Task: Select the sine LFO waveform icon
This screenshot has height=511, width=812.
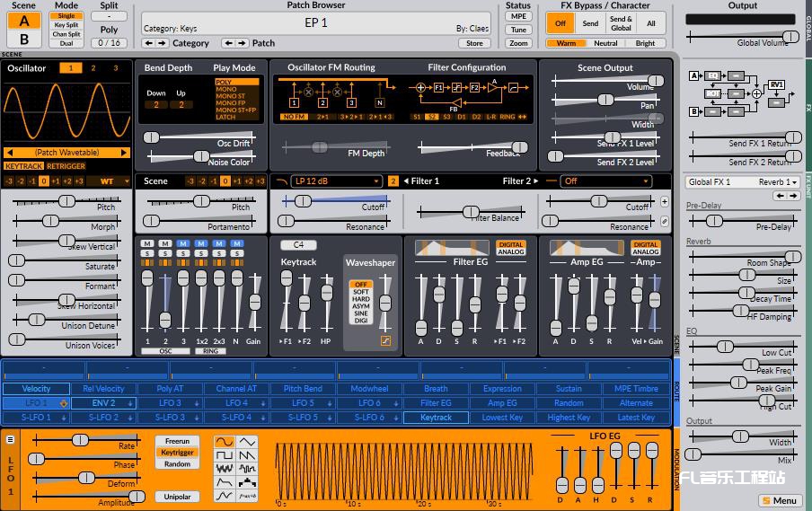Action: pos(224,443)
